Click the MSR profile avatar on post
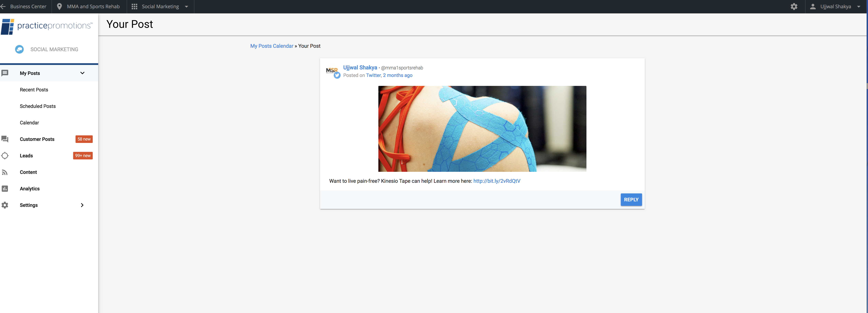Screen dimensions: 868x313 pyautogui.click(x=332, y=70)
